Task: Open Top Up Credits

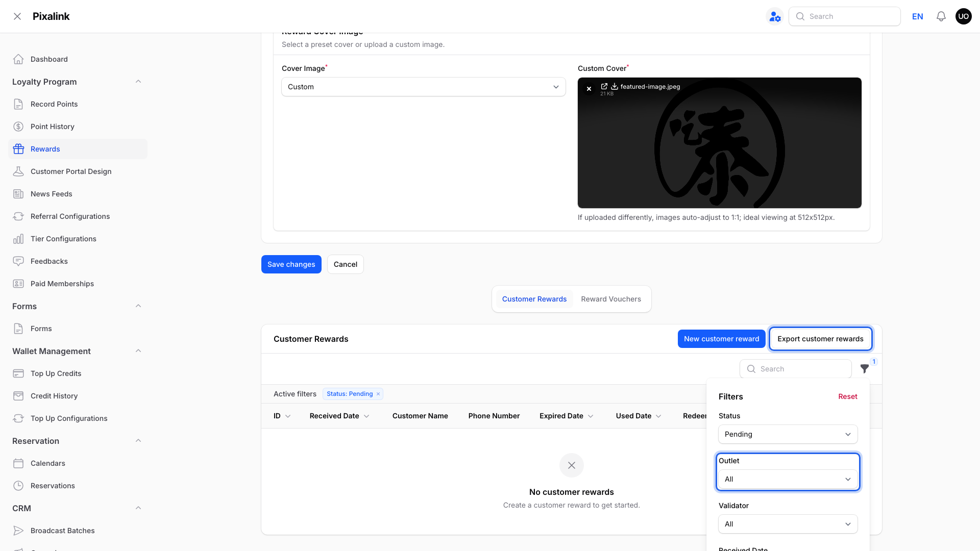Action: pos(78,373)
